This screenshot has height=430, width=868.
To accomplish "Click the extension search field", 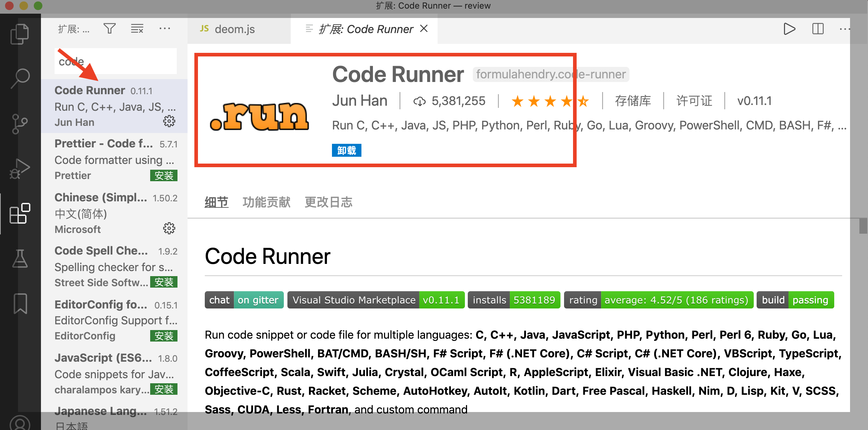I will click(x=116, y=61).
